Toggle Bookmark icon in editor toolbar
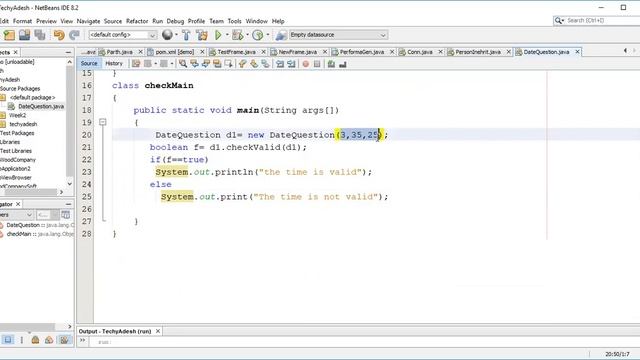The width and height of the screenshot is (640, 360). click(266, 64)
